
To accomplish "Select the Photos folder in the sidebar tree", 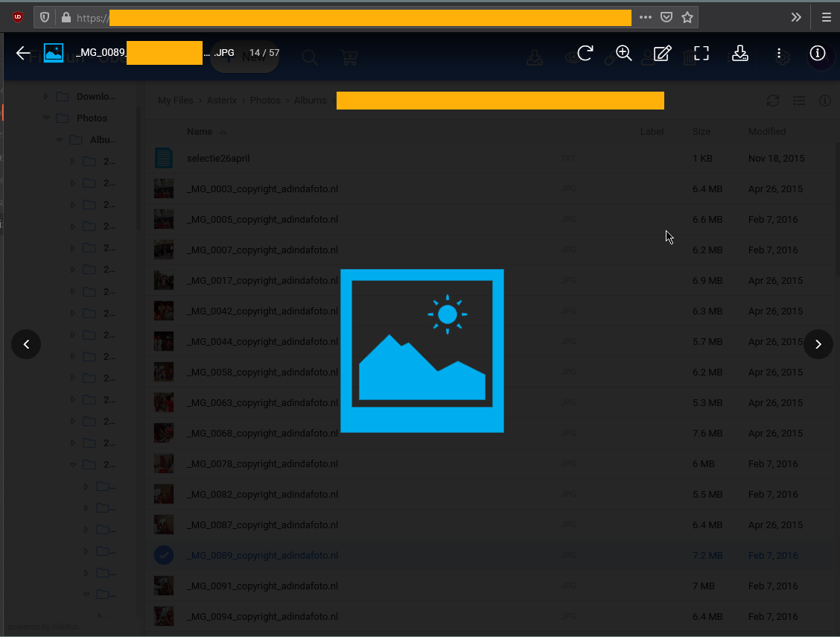I will coord(92,118).
